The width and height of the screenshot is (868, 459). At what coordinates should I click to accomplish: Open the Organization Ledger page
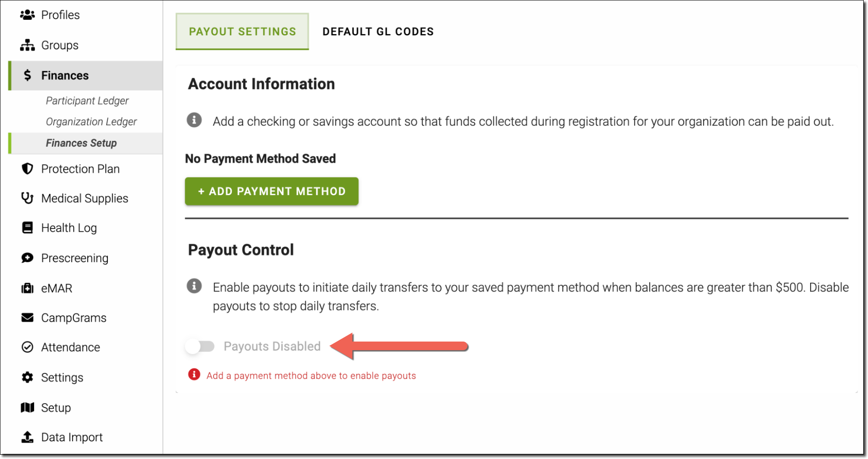point(91,122)
